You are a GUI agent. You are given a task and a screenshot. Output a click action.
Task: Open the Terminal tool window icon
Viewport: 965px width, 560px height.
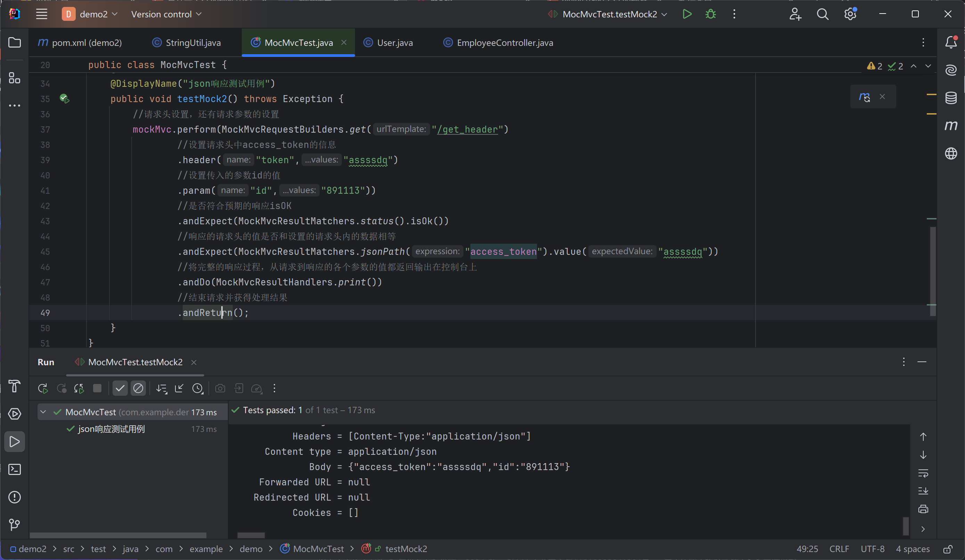point(15,470)
